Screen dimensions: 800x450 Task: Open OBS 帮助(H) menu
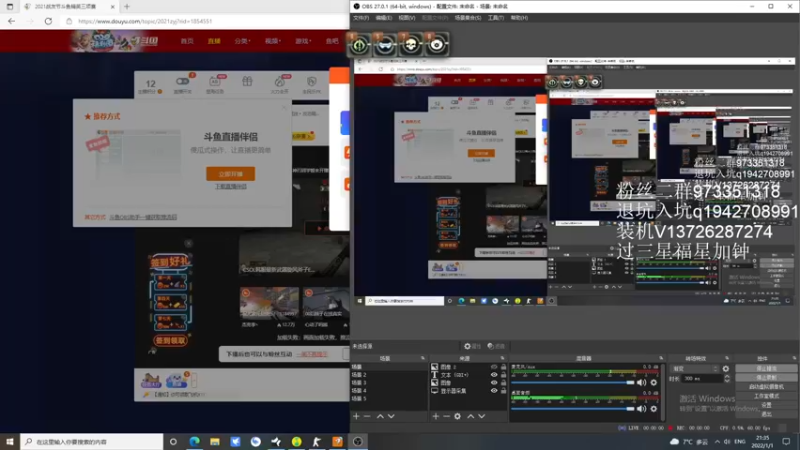coord(519,18)
